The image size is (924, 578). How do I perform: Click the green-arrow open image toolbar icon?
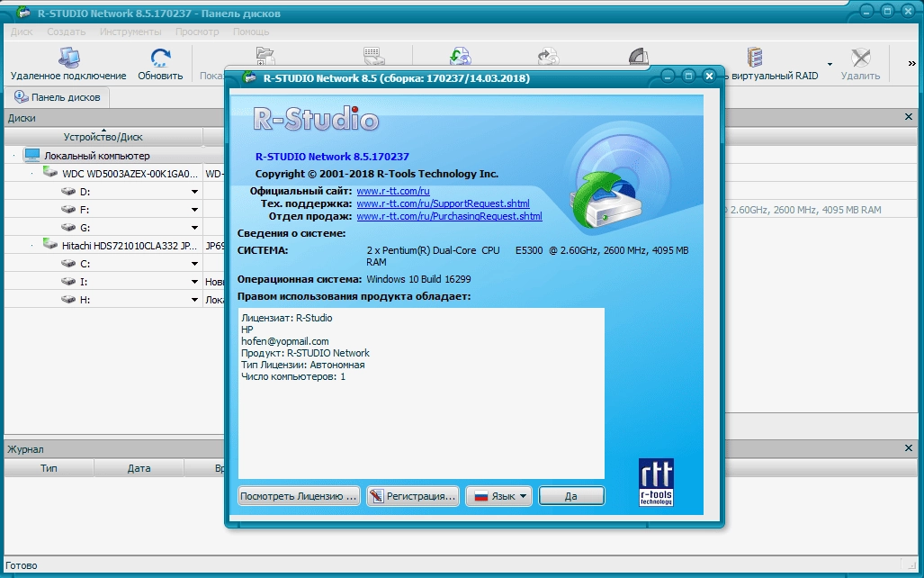click(x=460, y=56)
